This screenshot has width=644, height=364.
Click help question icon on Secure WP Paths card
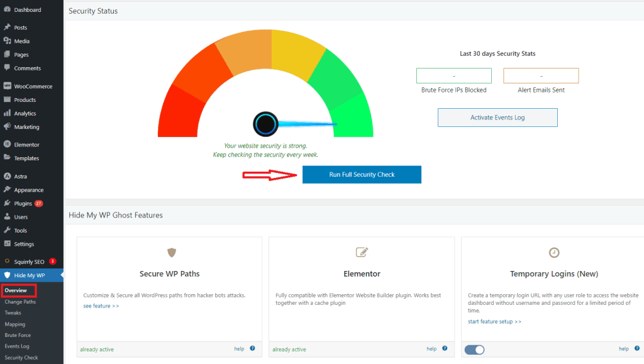(252, 348)
